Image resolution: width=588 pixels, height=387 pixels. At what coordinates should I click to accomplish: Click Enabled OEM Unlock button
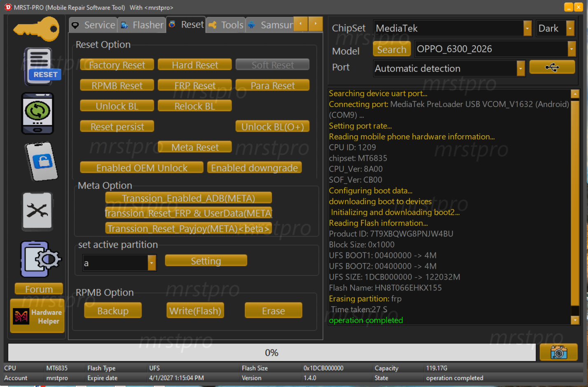(x=142, y=168)
